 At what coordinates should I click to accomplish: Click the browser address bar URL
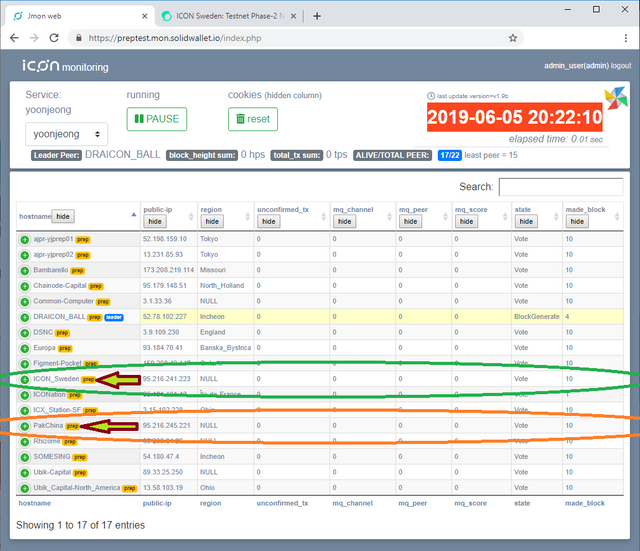tap(175, 38)
